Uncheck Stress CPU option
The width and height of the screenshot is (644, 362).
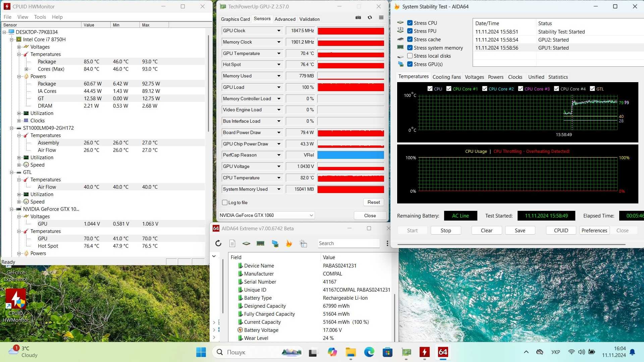pos(410,23)
